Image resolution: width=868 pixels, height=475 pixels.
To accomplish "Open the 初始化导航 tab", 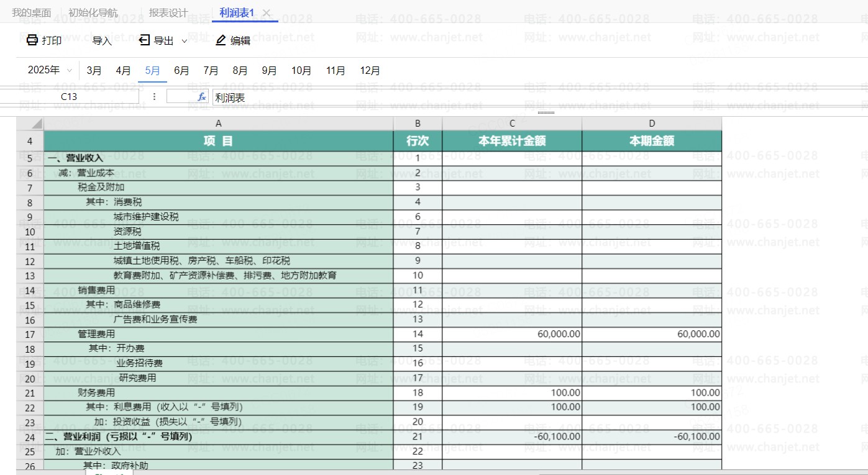I will 93,13.
